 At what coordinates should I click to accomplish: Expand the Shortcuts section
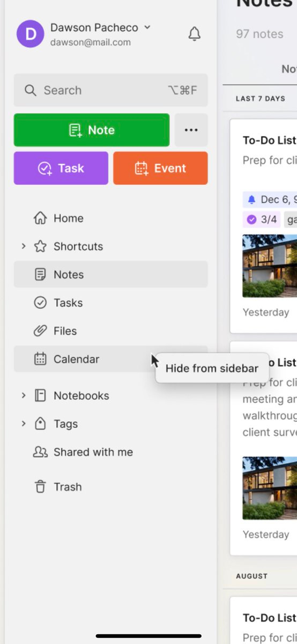[23, 246]
